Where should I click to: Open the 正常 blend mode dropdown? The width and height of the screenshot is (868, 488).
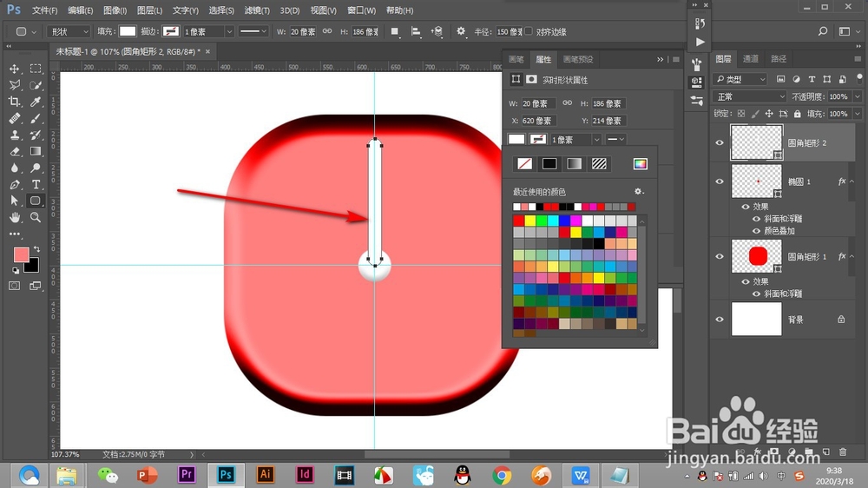tap(750, 96)
